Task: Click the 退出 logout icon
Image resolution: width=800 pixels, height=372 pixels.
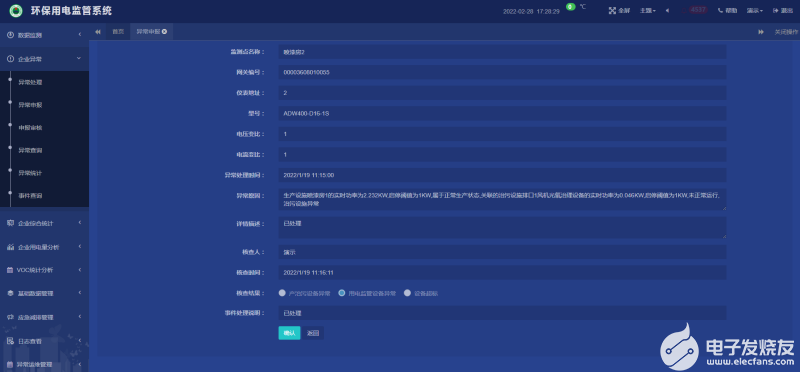Action: click(776, 10)
